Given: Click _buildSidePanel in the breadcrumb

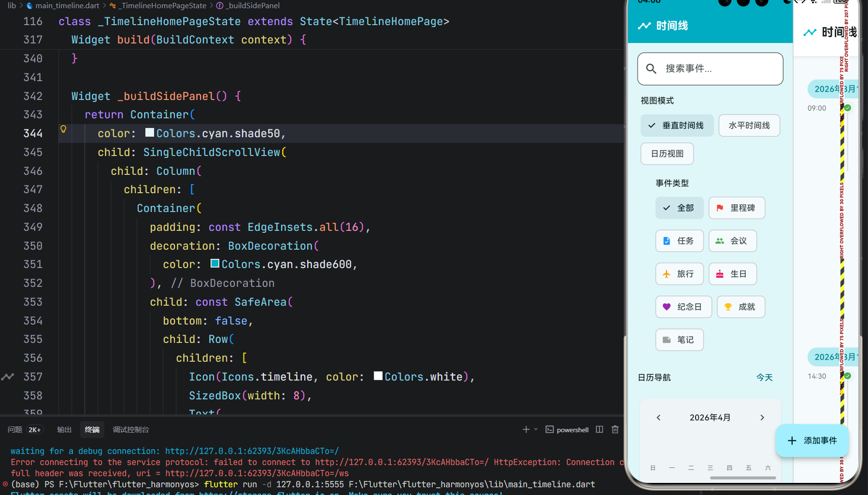Looking at the screenshot, I should (x=253, y=5).
